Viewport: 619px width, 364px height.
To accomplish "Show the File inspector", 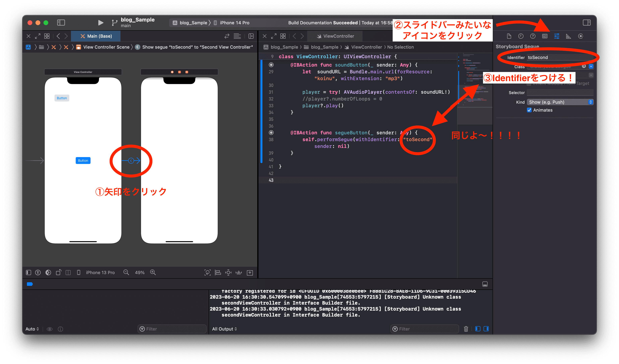I will point(509,36).
